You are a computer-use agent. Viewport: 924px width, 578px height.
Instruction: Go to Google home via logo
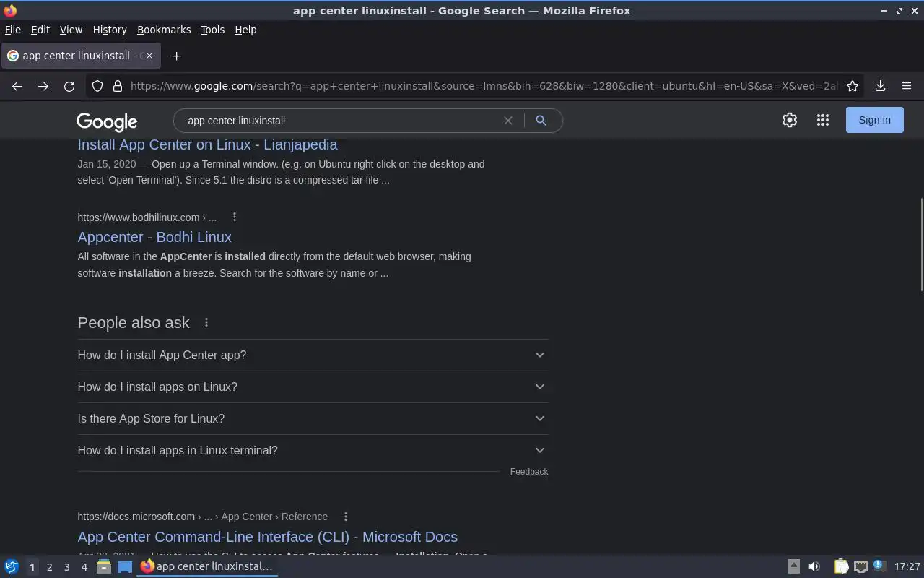pyautogui.click(x=107, y=121)
